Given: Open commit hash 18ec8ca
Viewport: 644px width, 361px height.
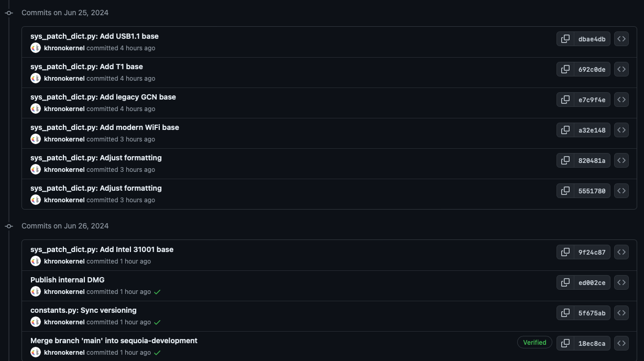Looking at the screenshot, I should pyautogui.click(x=592, y=343).
